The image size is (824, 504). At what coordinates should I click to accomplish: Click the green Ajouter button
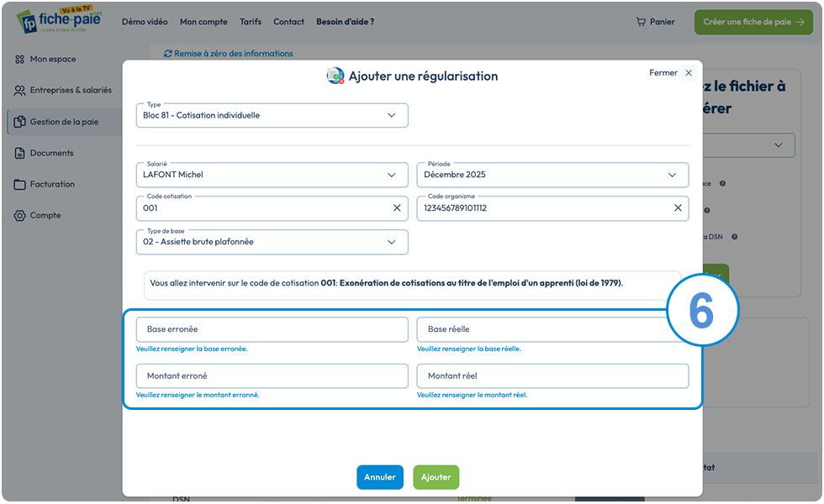tap(436, 477)
